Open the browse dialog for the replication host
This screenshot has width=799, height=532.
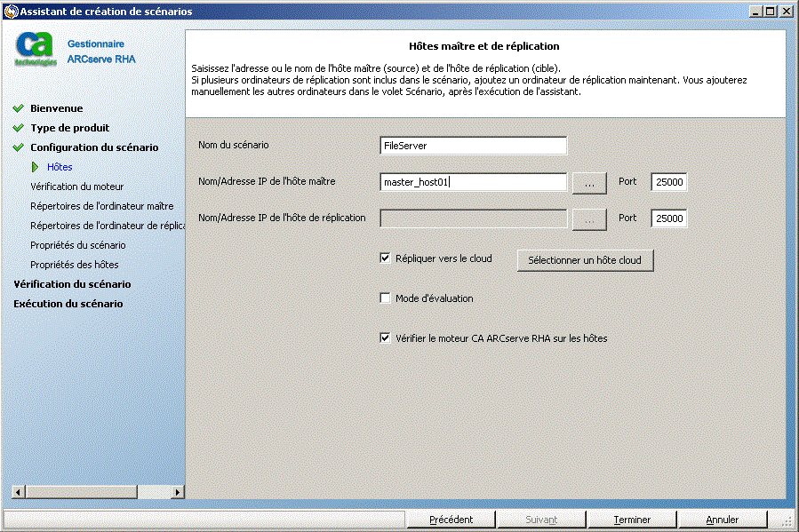coord(589,218)
